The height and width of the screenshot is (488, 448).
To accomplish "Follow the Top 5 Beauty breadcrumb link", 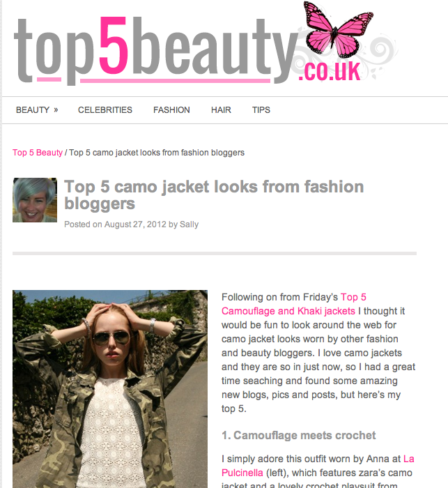I will (x=38, y=153).
